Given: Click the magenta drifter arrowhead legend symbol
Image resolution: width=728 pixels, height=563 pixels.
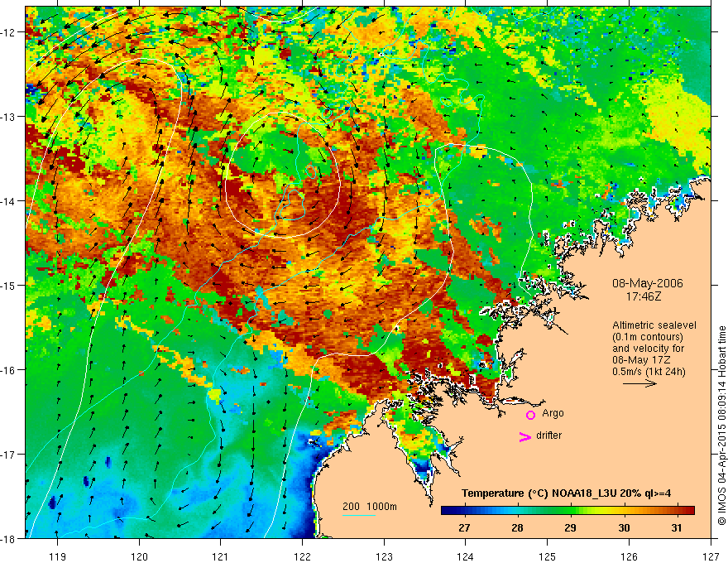Looking at the screenshot, I should tap(525, 436).
